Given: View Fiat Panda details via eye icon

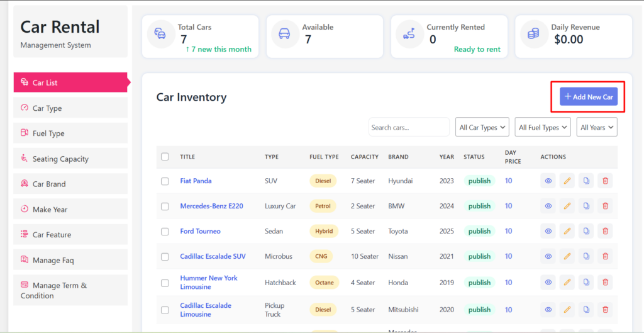Looking at the screenshot, I should (x=548, y=181).
